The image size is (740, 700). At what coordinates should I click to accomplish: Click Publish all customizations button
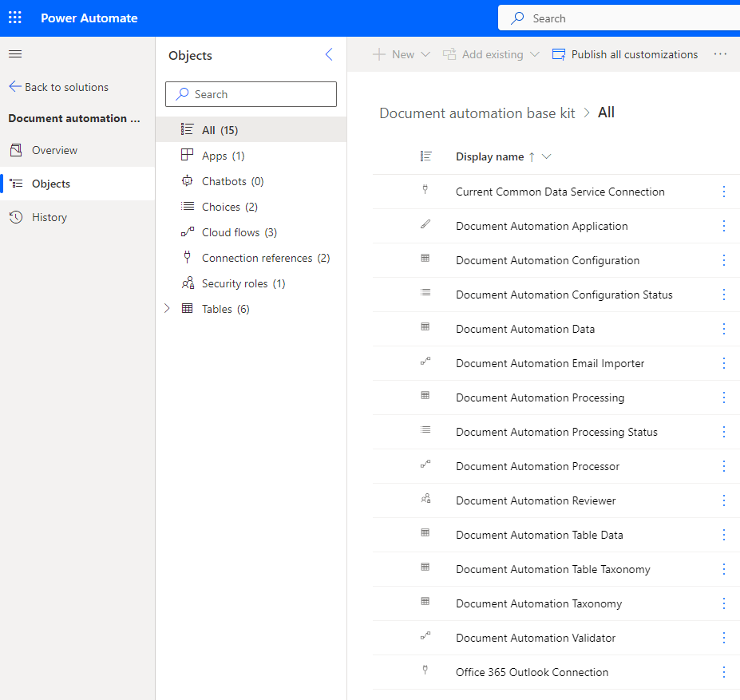625,54
